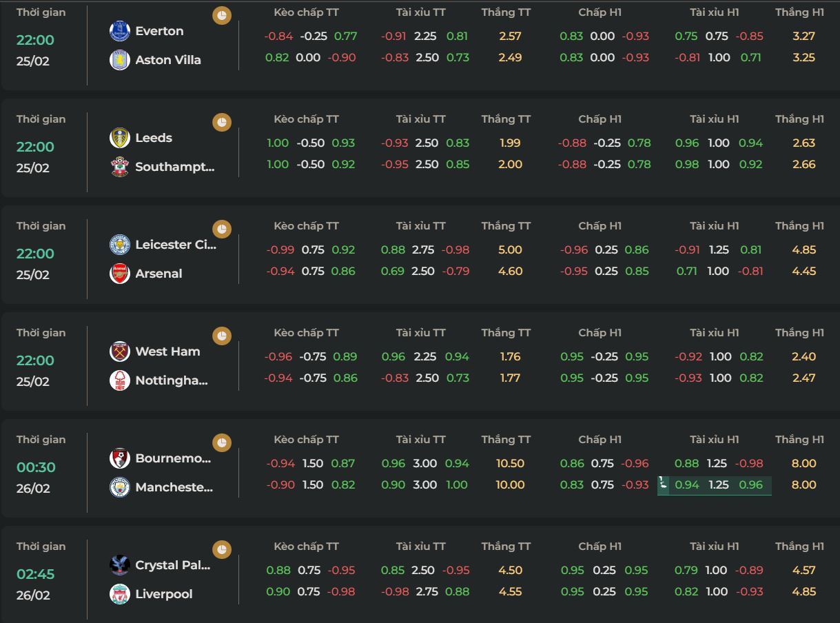Pick Liverpool-row Thắng H1 odds 4.85
Screen dimensions: 840x623
804,591
